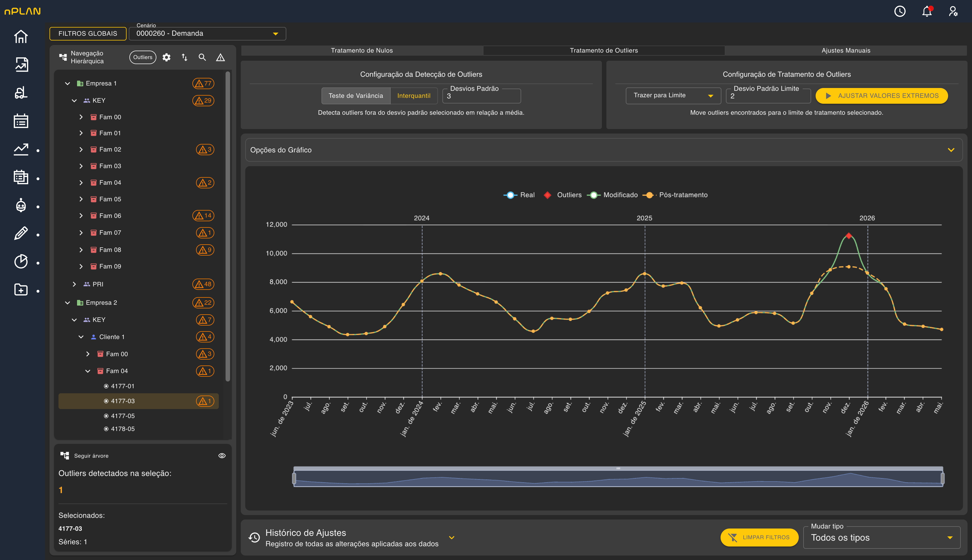Expand the Histórico de Ajustes section
Image resolution: width=972 pixels, height=560 pixels.
tap(452, 538)
